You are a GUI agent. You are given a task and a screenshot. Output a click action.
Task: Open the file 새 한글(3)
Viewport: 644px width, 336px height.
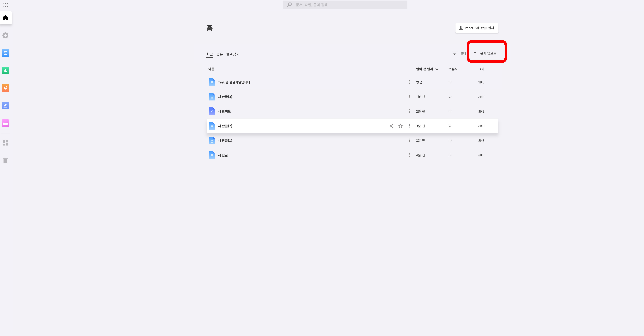(x=225, y=97)
